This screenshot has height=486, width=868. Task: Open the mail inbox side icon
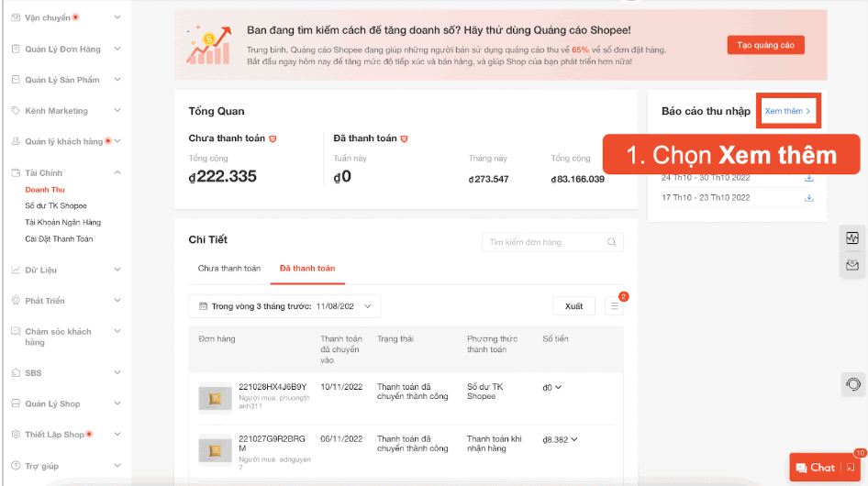pyautogui.click(x=852, y=265)
